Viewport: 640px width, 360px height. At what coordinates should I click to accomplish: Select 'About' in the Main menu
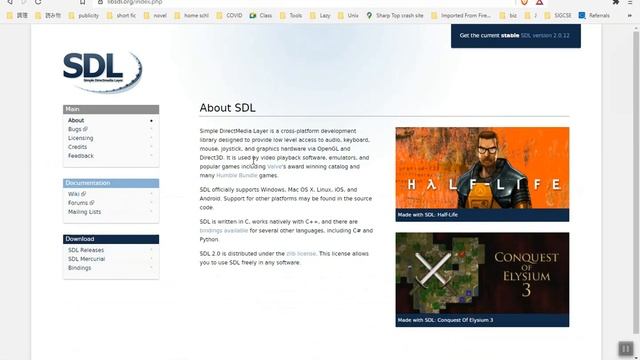pos(76,120)
